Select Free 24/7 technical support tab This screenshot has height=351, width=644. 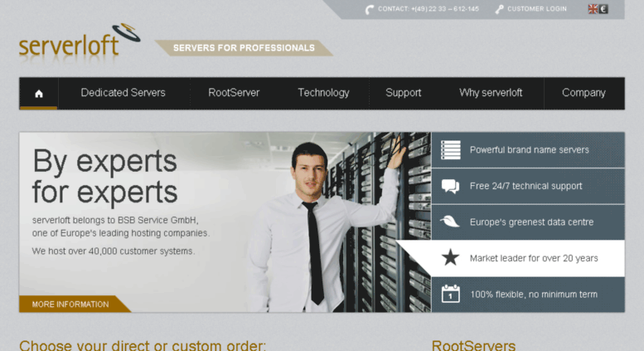(528, 186)
